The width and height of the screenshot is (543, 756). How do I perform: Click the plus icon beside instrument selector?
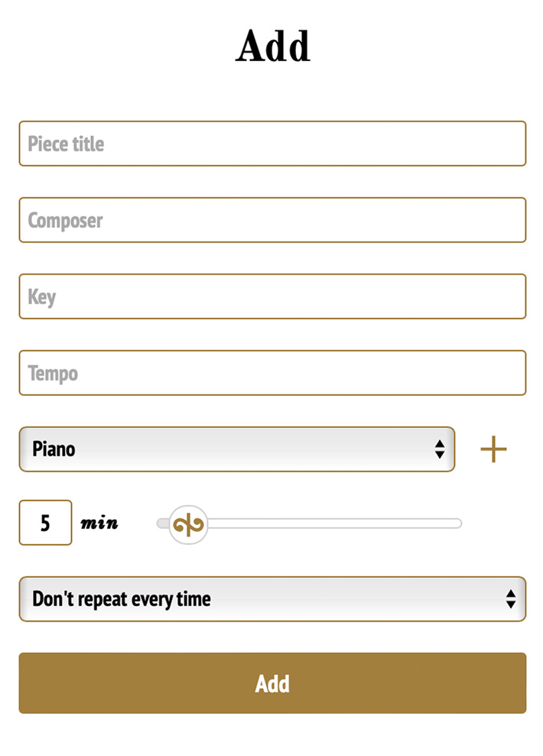click(x=493, y=449)
